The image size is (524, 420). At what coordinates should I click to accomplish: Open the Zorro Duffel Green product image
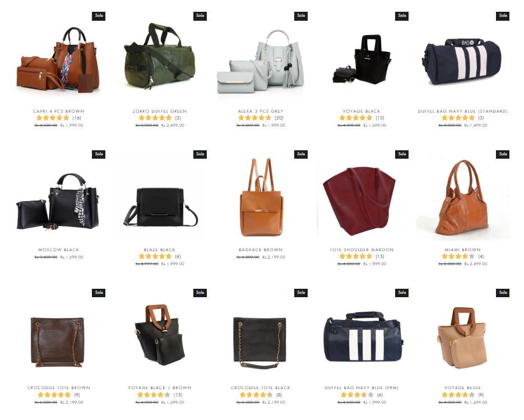[x=160, y=56]
